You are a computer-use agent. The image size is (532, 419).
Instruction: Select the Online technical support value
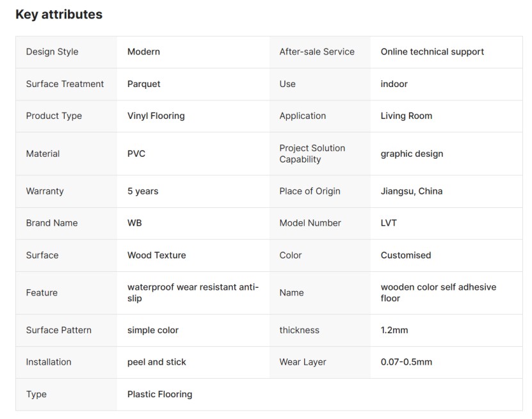point(432,52)
